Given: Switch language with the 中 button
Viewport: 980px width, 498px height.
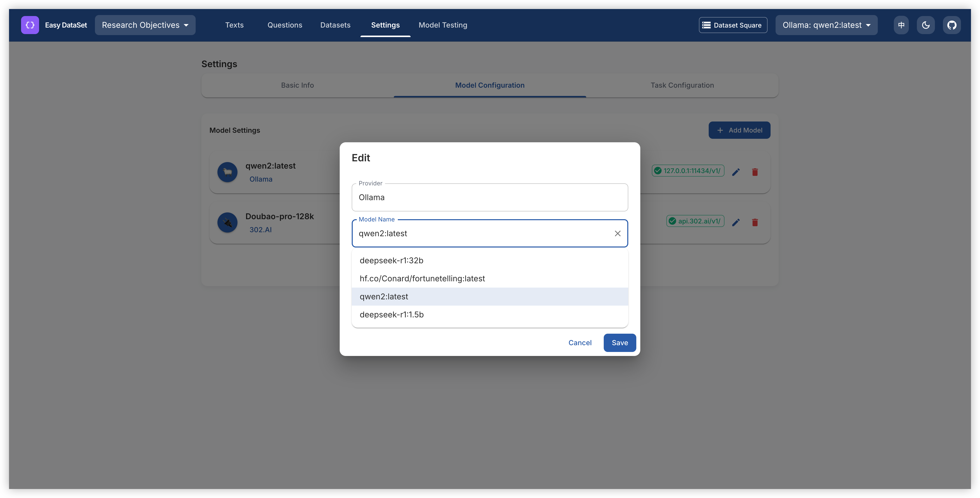Looking at the screenshot, I should pyautogui.click(x=901, y=25).
